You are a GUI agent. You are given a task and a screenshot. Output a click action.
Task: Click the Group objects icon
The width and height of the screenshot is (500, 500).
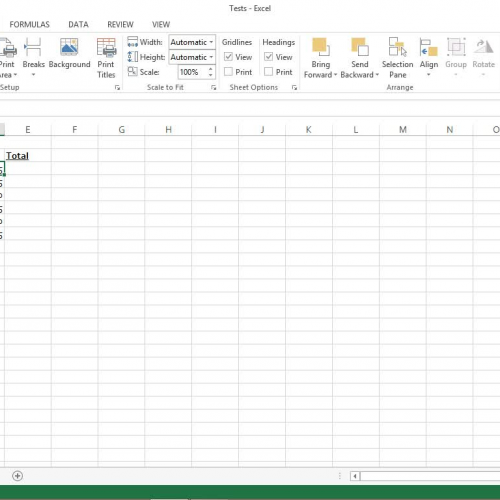[x=456, y=47]
